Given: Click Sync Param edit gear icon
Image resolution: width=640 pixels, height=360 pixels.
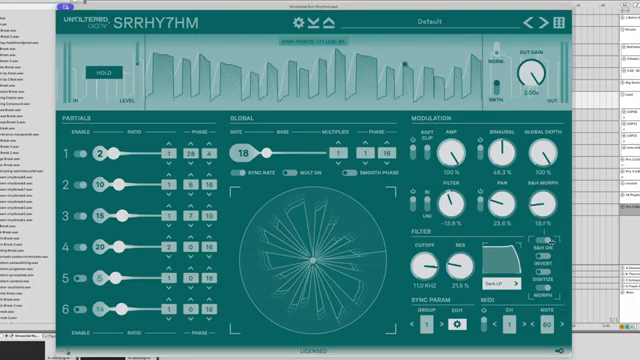Looking at the screenshot, I should (457, 324).
